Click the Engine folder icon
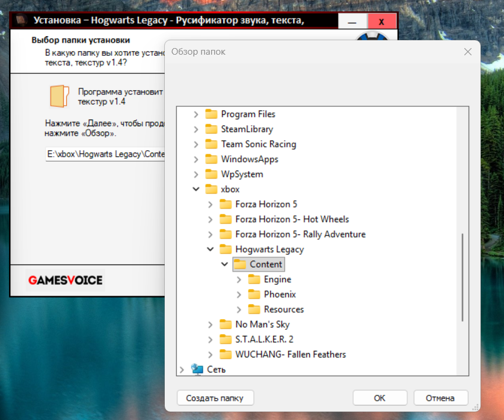The height and width of the screenshot is (420, 504). [x=254, y=279]
